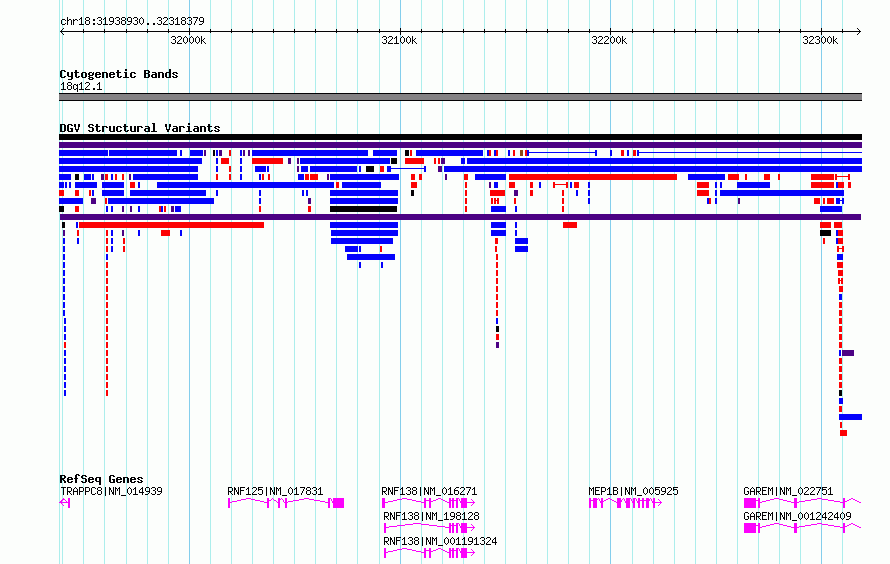Click the GAREM|NM_001242409 gene label
This screenshot has height=564, width=890.
click(x=797, y=516)
